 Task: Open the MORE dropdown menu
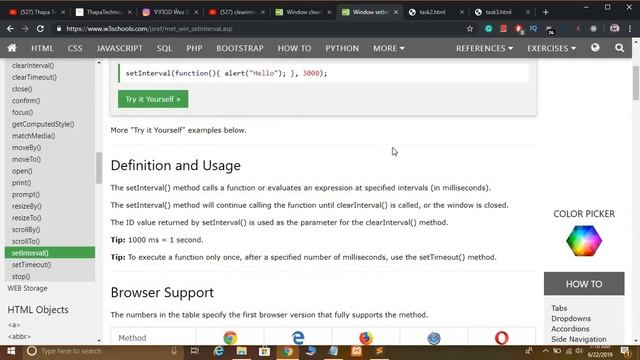pos(389,48)
